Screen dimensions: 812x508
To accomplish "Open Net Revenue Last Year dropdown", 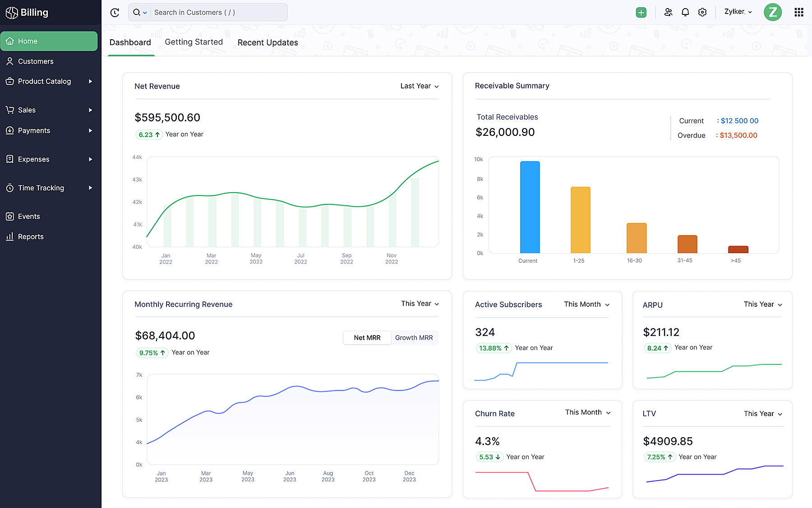I will tap(419, 86).
